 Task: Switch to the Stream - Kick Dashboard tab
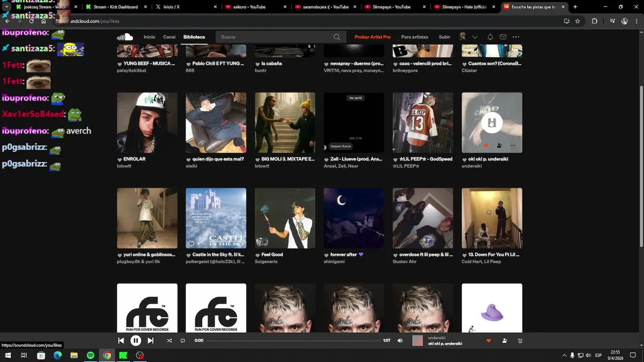[x=115, y=7]
